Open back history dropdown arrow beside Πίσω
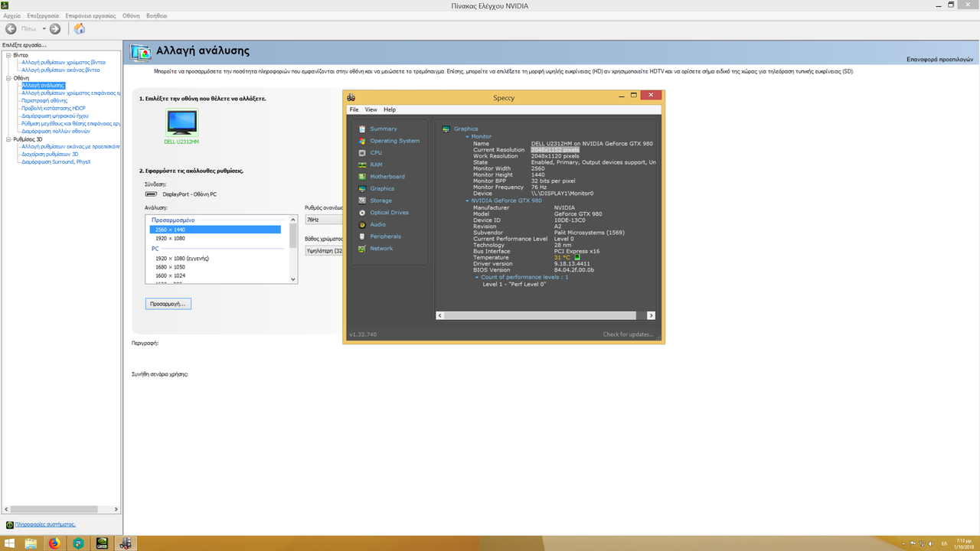This screenshot has width=980, height=551. point(44,29)
